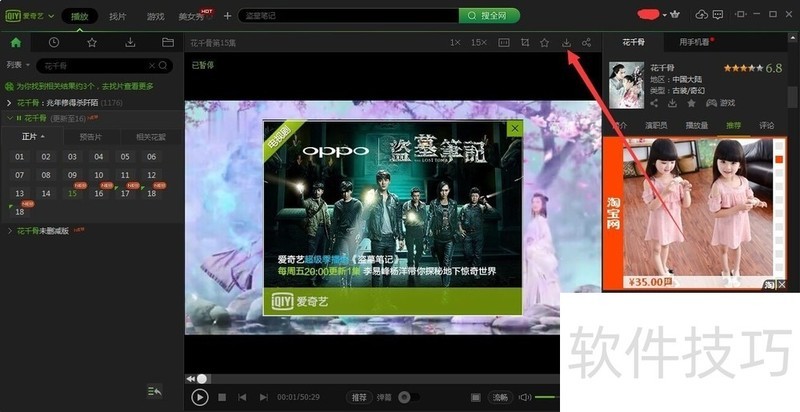This screenshot has width=800, height=412.
Task: Switch to the 美女秀 top tab
Action: coord(192,16)
